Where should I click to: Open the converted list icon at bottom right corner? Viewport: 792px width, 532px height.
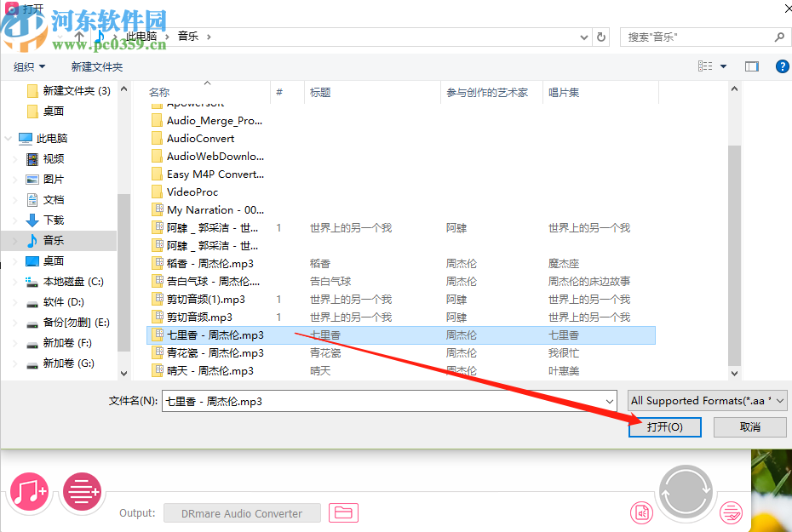click(731, 513)
